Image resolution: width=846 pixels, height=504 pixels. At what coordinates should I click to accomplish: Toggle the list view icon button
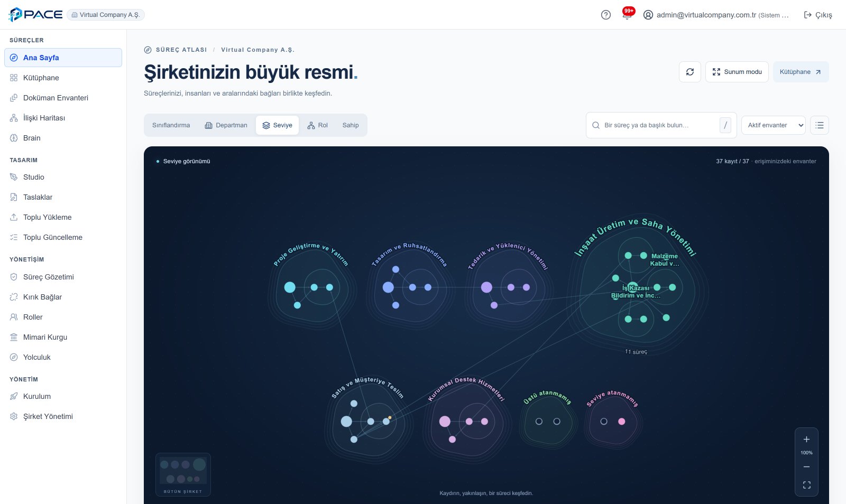[x=820, y=125]
